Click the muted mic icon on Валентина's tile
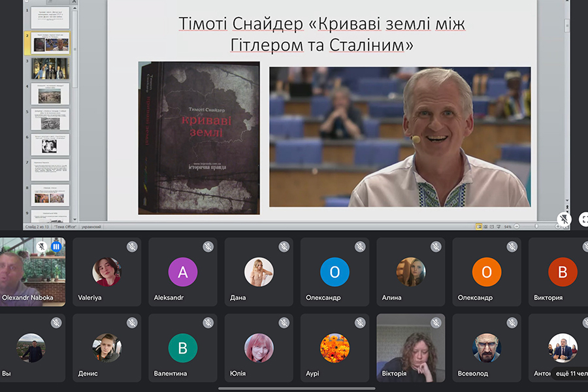The image size is (588, 392). (208, 323)
